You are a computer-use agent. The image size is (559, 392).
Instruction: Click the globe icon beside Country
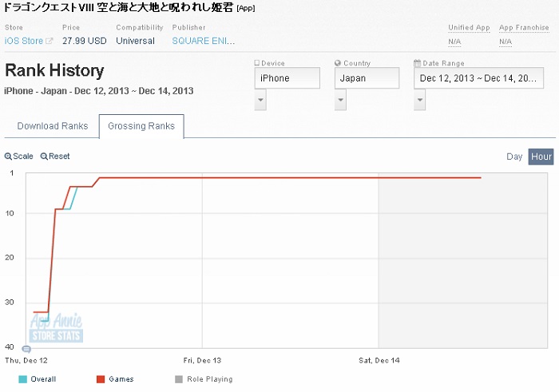(x=338, y=63)
